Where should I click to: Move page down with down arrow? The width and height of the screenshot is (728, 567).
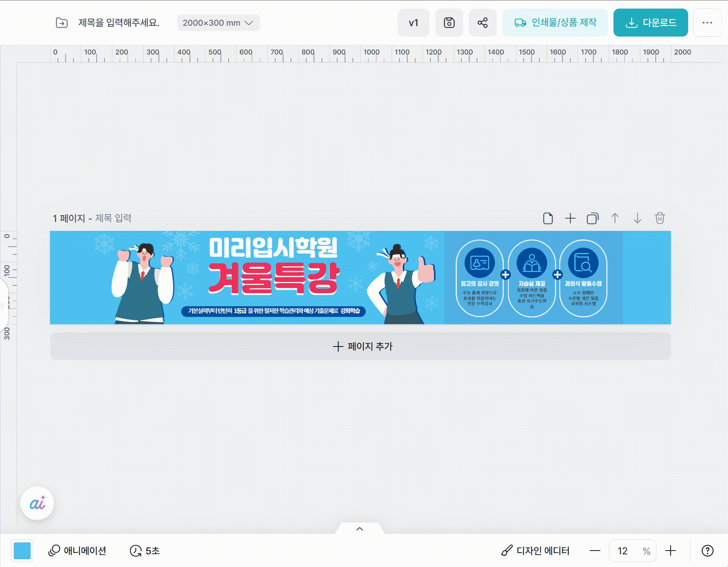tap(637, 218)
